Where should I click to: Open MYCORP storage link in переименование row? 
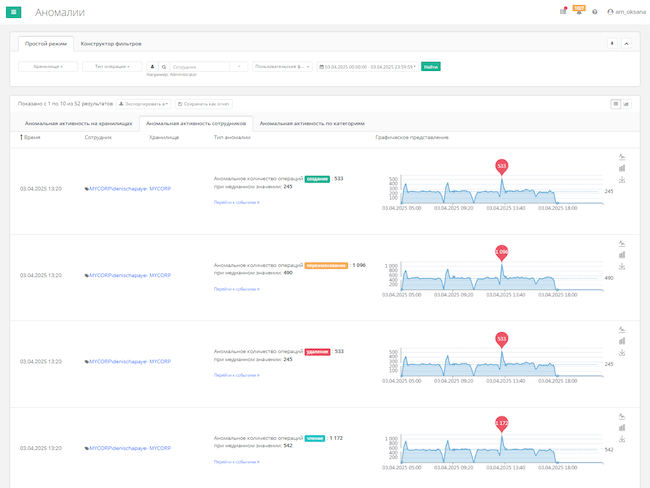tap(160, 275)
